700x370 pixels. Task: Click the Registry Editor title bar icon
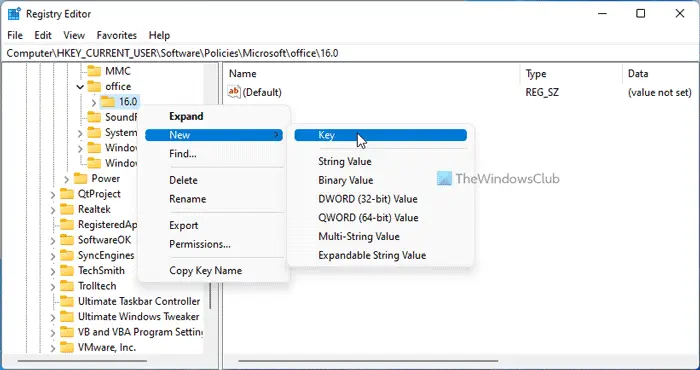click(14, 14)
